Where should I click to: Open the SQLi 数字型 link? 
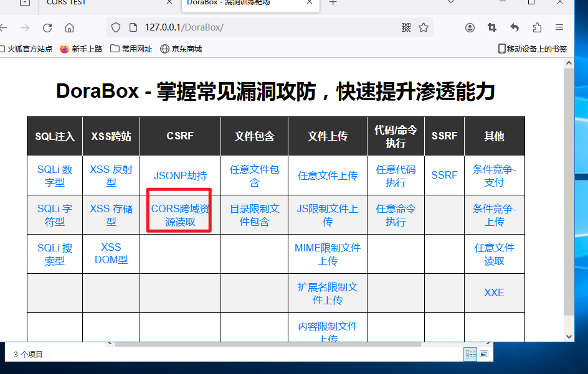(x=55, y=176)
